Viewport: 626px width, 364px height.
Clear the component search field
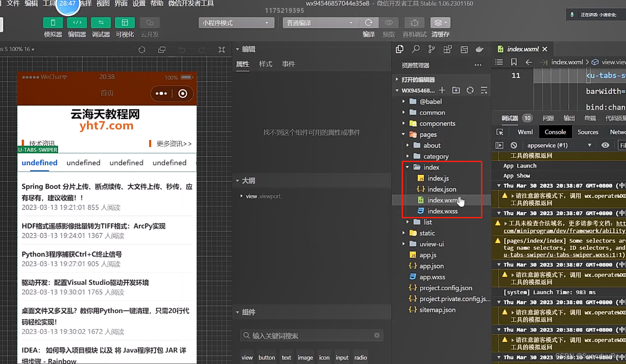(377, 336)
